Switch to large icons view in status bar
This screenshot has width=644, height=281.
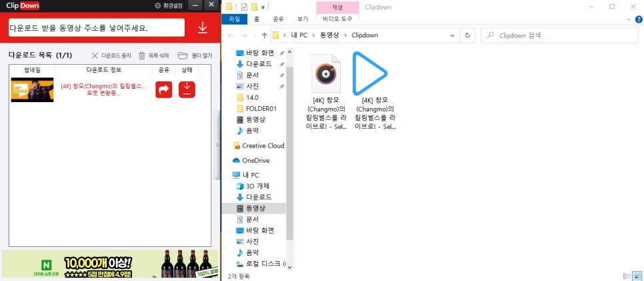tap(637, 276)
